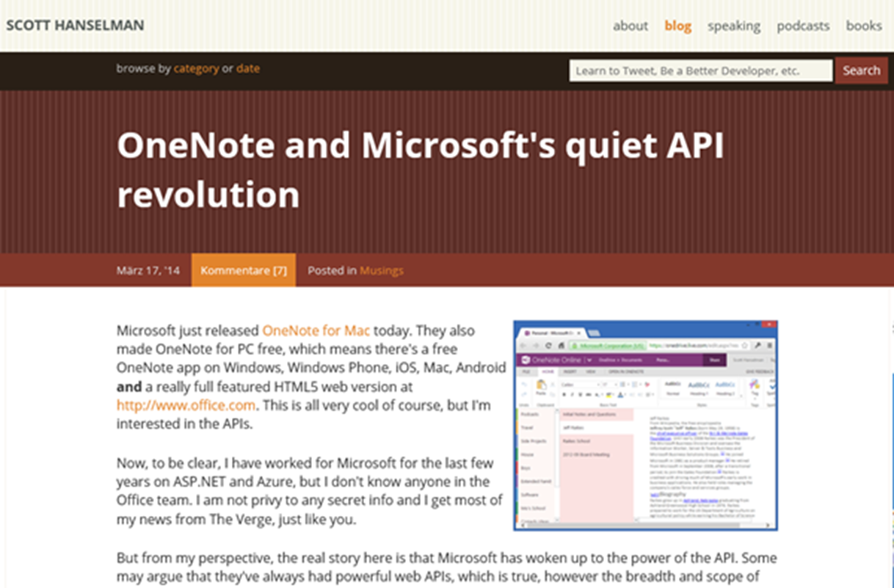Focus the site search field
This screenshot has width=894, height=588.
coord(701,70)
